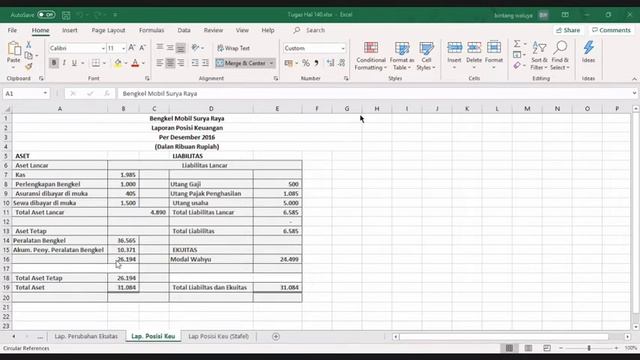
Task: Toggle the AutoSave switch
Action: 46,15
